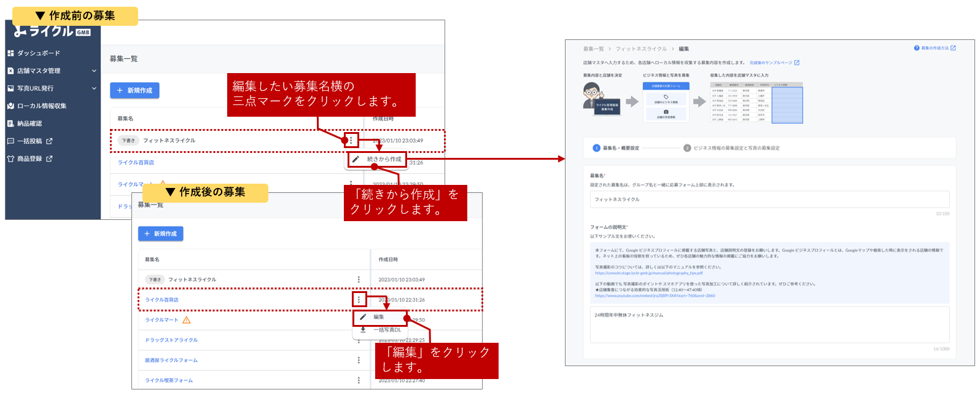The width and height of the screenshot is (980, 395).
Task: Open the ドラッグストアライクル link in lower list
Action: point(171,340)
